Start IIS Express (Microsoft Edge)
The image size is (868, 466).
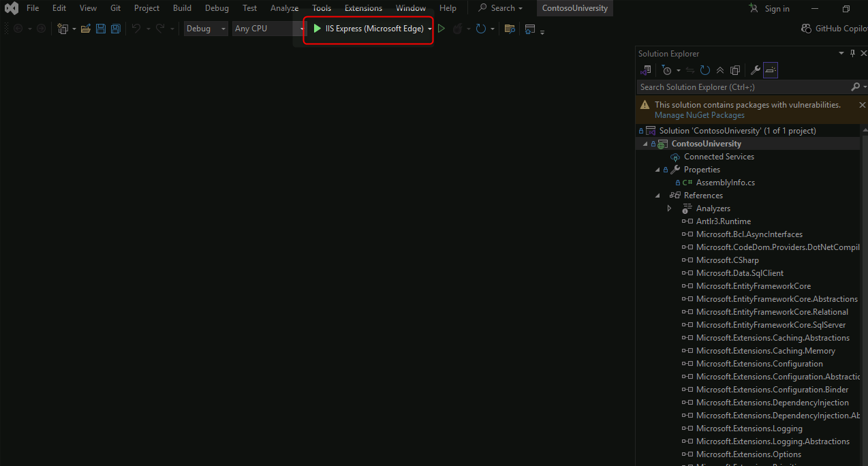(368, 29)
